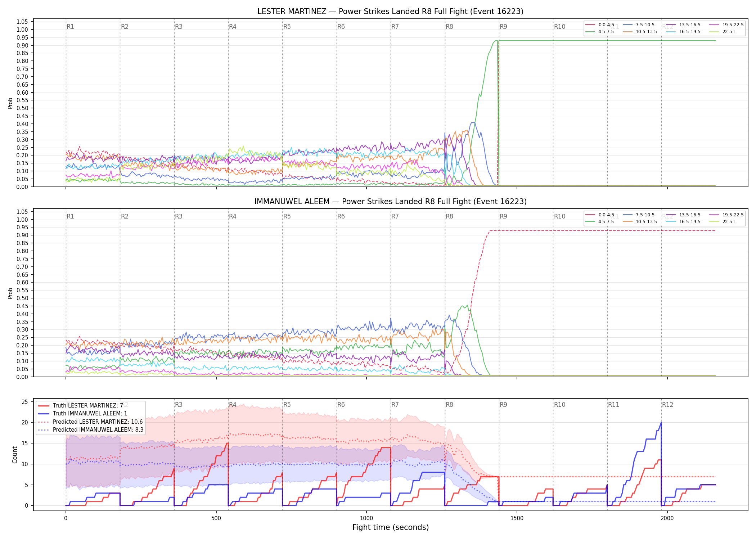The width and height of the screenshot is (756, 540).
Task: Click the 2000 tick label on x-axis
Action: 667,518
